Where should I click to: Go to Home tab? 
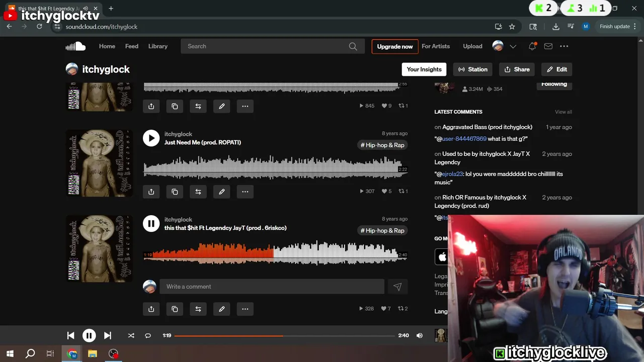107,46
